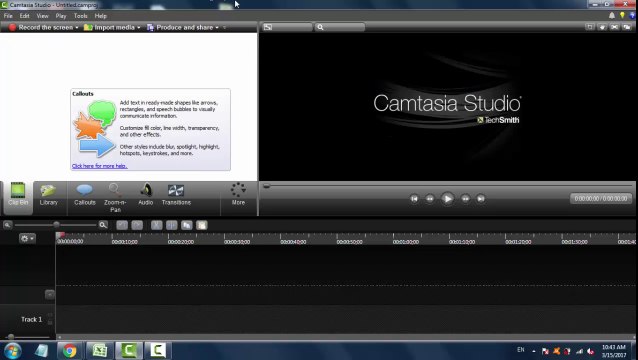This screenshot has width=638, height=360.
Task: Open the Library tab
Action: pyautogui.click(x=48, y=195)
